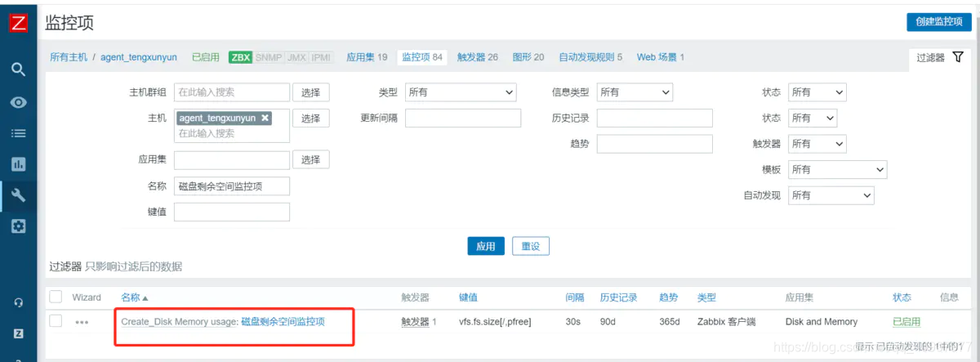Click the JMX availability badge
Screen dimensions: 980x362
point(295,57)
